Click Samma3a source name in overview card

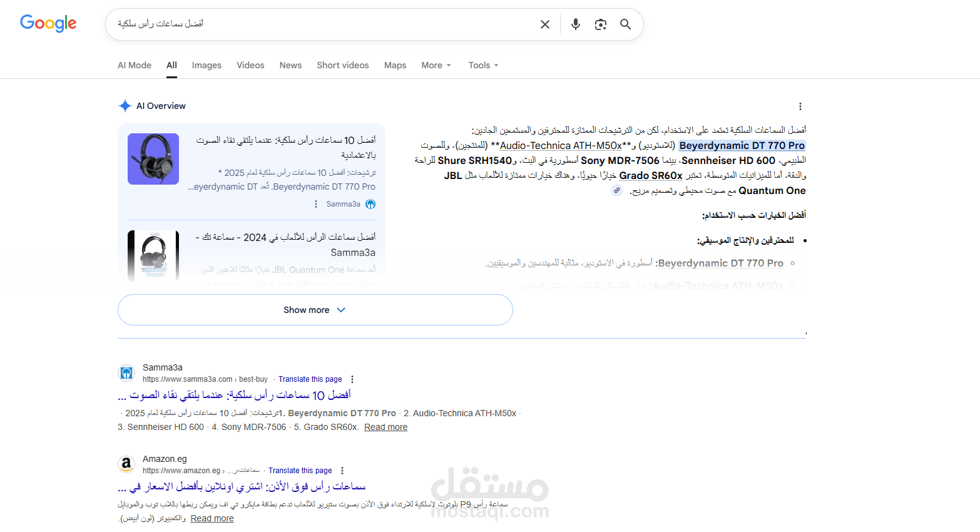[343, 204]
